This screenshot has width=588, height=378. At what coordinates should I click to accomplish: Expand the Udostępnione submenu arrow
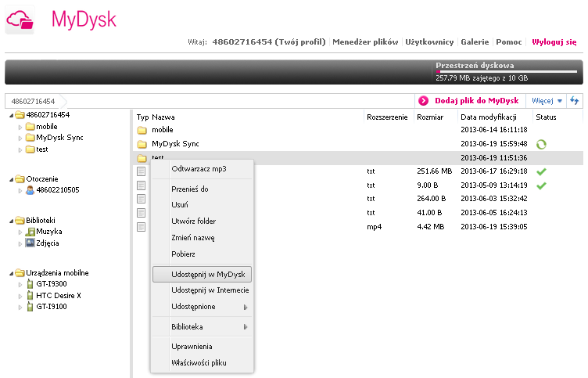click(x=246, y=307)
